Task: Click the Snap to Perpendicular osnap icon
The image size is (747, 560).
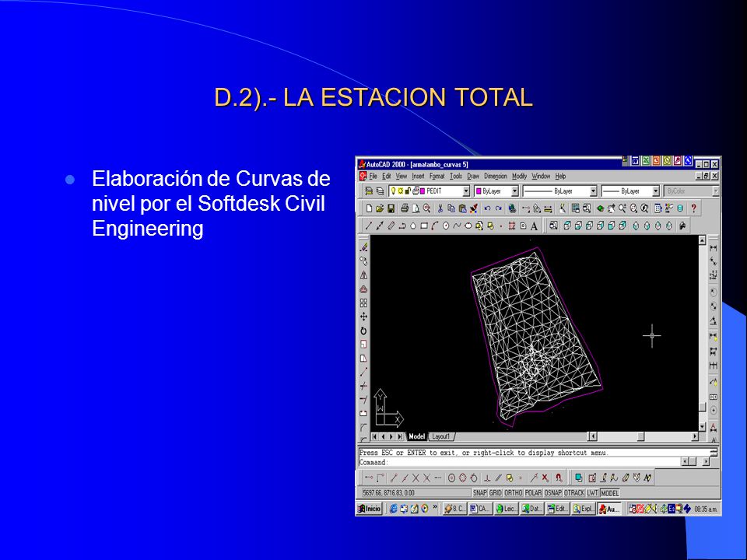Action: 487,478
